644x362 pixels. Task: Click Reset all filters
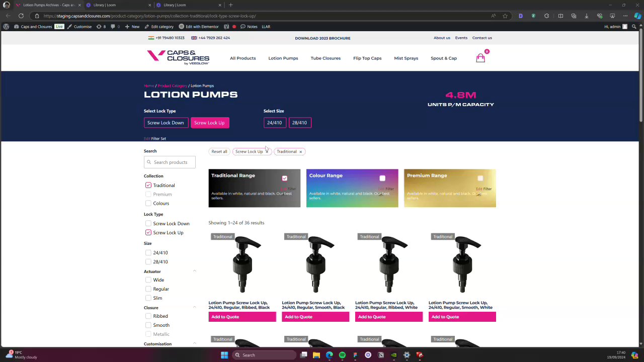point(219,151)
